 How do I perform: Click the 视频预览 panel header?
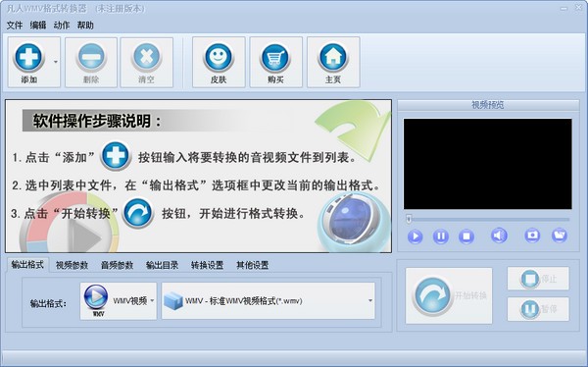488,105
